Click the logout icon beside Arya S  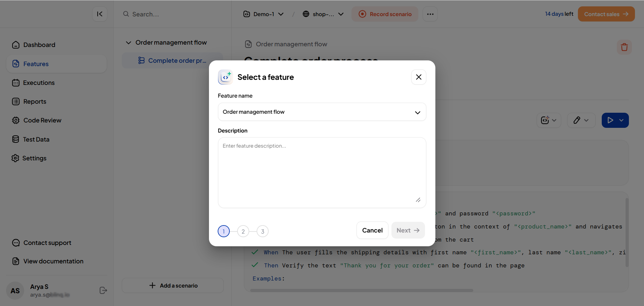point(103,291)
